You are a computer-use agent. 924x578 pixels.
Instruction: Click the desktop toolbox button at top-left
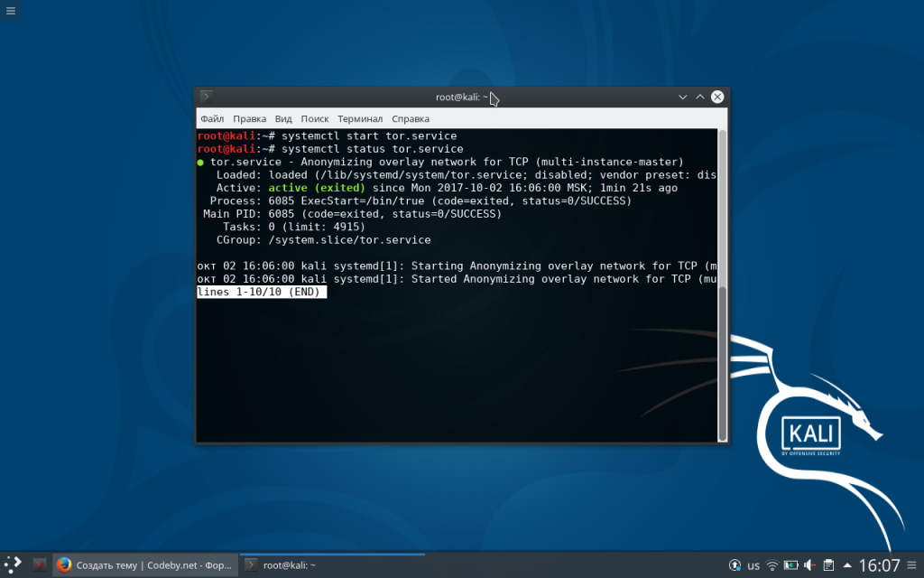coord(10,10)
